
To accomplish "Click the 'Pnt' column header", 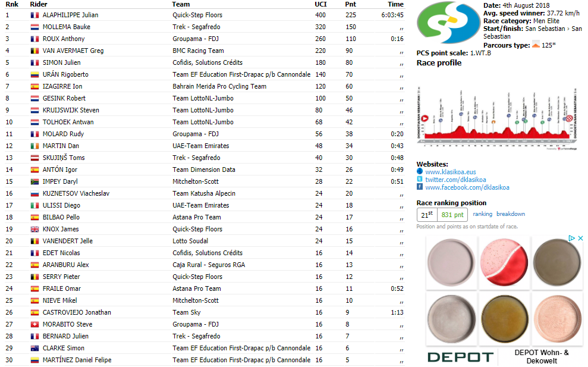I will pos(350,4).
